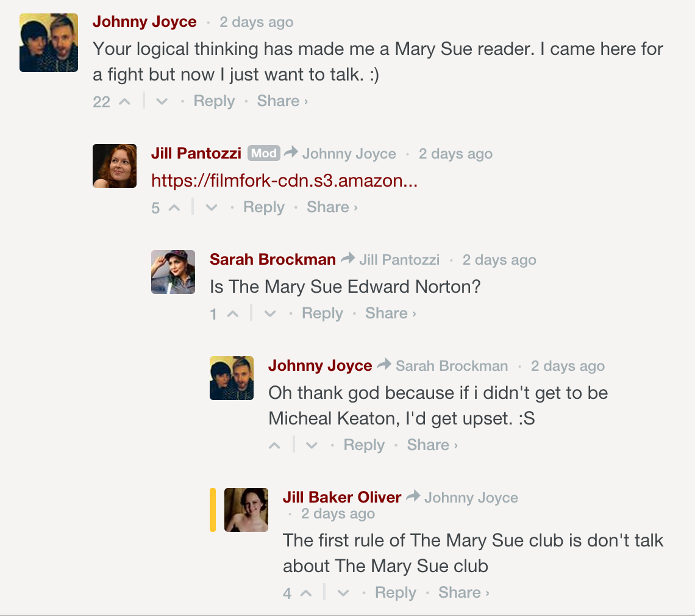Screen dimensions: 695x616
Task: Downvote Johnny Joyce's comment about logical thinking
Action: (162, 101)
